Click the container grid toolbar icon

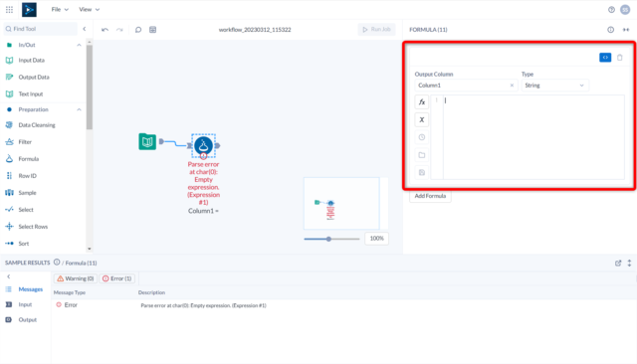[152, 30]
